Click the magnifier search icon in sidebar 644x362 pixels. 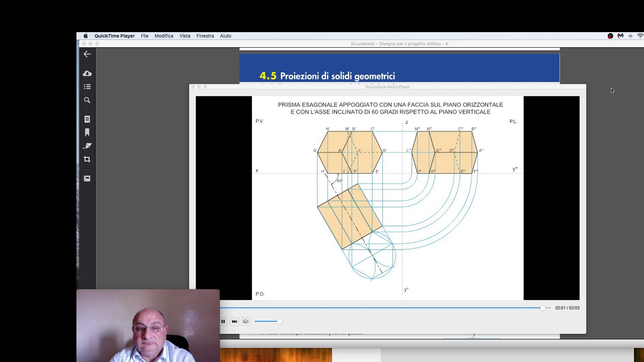[87, 100]
